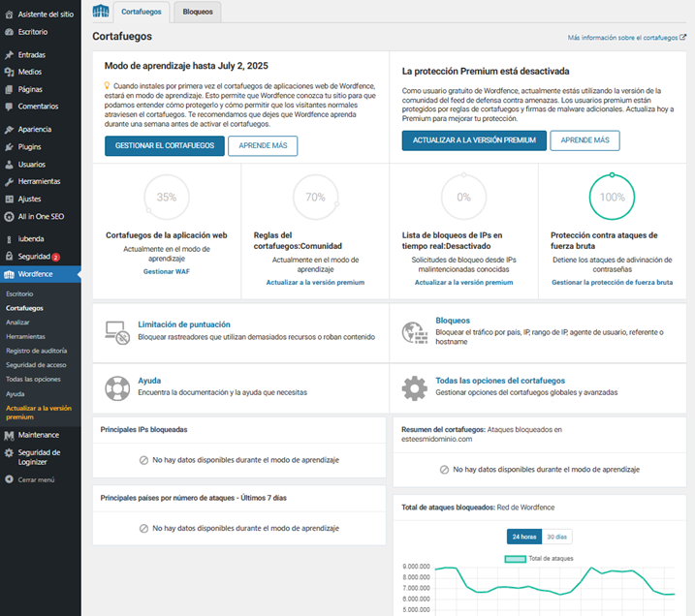This screenshot has width=695, height=616.
Task: Click the 35% web application firewall gauge
Action: pos(167,197)
